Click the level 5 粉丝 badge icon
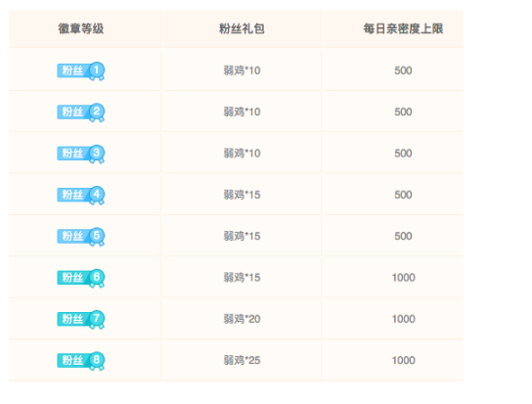The image size is (532, 404). click(81, 237)
